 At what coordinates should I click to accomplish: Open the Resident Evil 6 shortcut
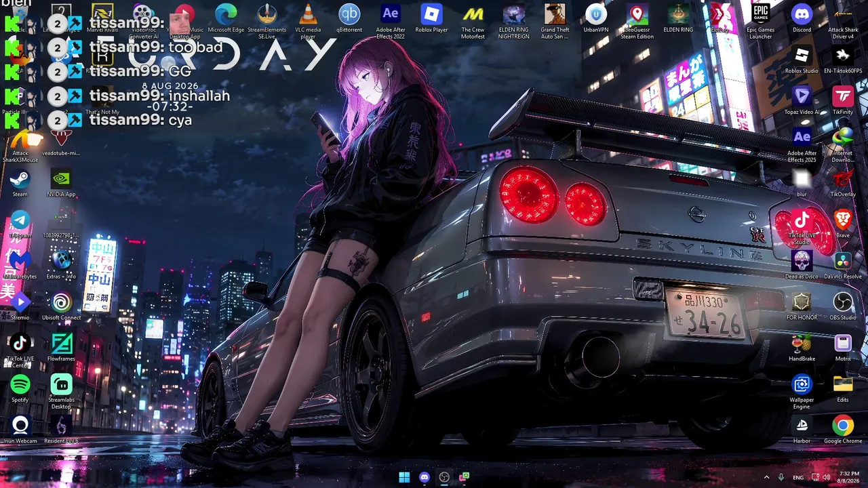click(61, 430)
